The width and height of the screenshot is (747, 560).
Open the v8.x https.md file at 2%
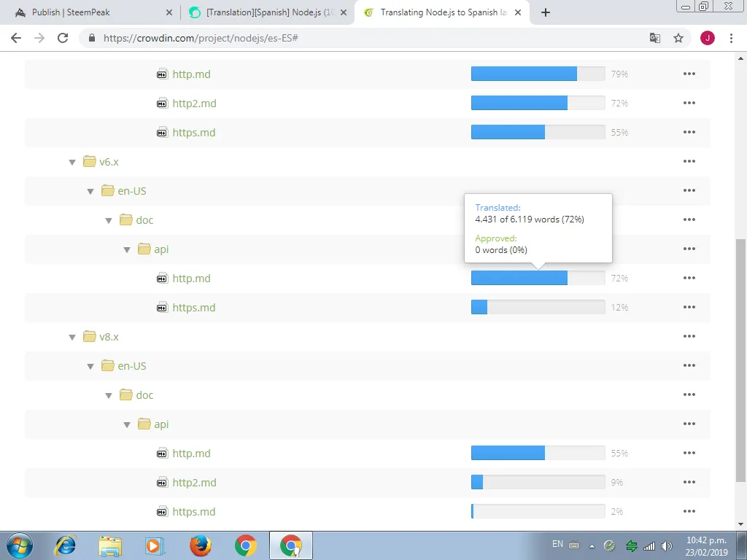(x=193, y=511)
